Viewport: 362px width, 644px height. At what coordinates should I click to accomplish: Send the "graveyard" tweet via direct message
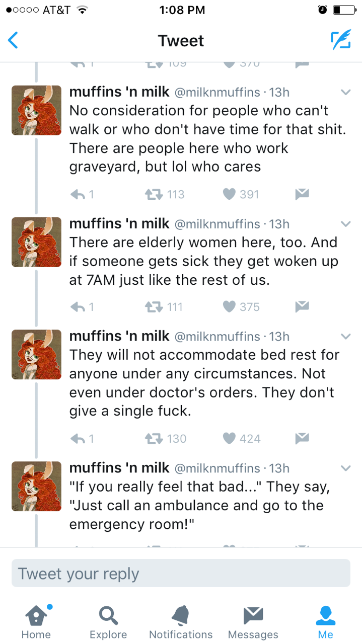(302, 194)
